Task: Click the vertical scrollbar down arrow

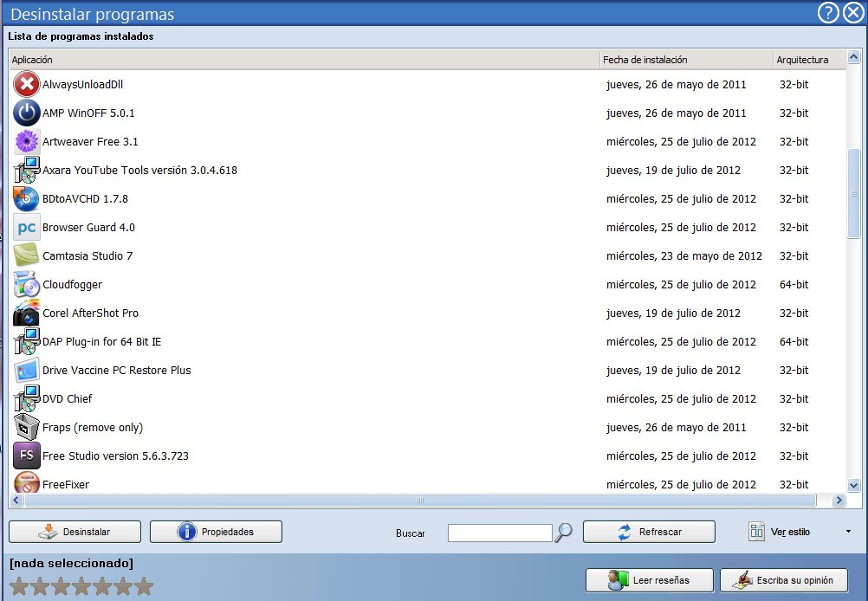Action: click(853, 485)
